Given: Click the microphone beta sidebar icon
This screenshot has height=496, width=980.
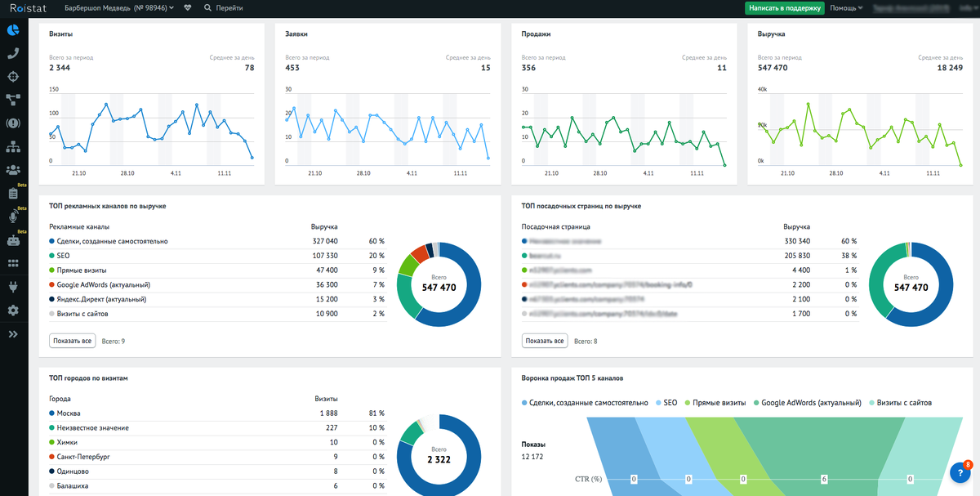Looking at the screenshot, I should point(13,217).
